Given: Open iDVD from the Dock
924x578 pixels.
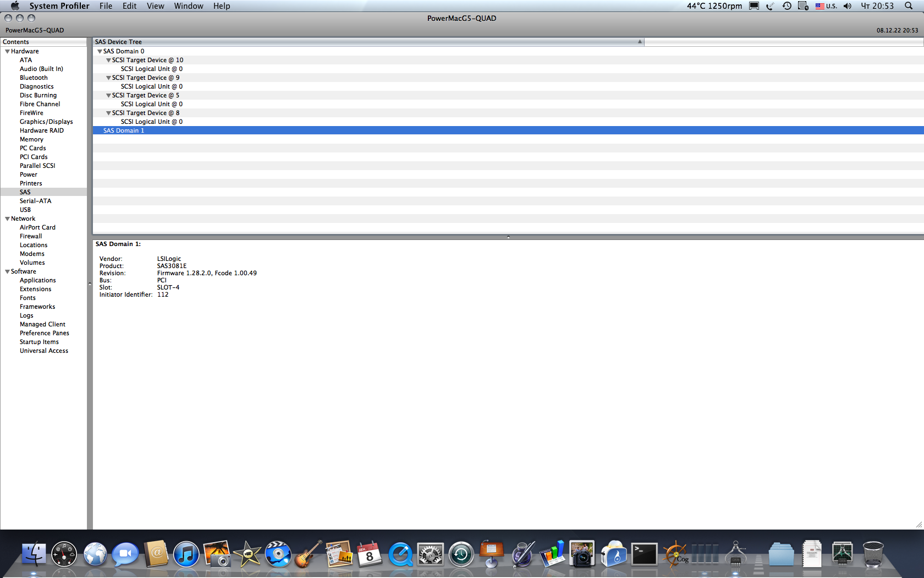Looking at the screenshot, I should point(278,554).
